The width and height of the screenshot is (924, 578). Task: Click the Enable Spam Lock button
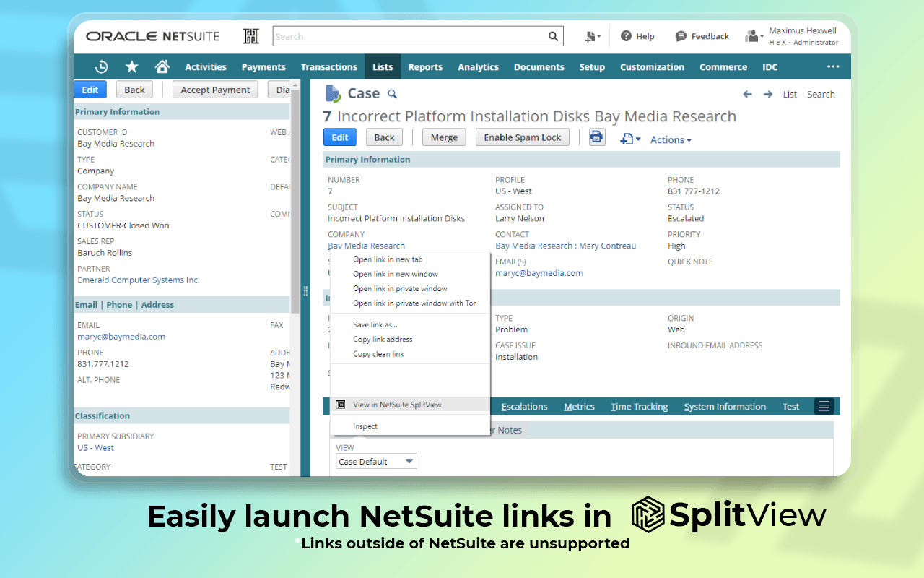point(522,137)
